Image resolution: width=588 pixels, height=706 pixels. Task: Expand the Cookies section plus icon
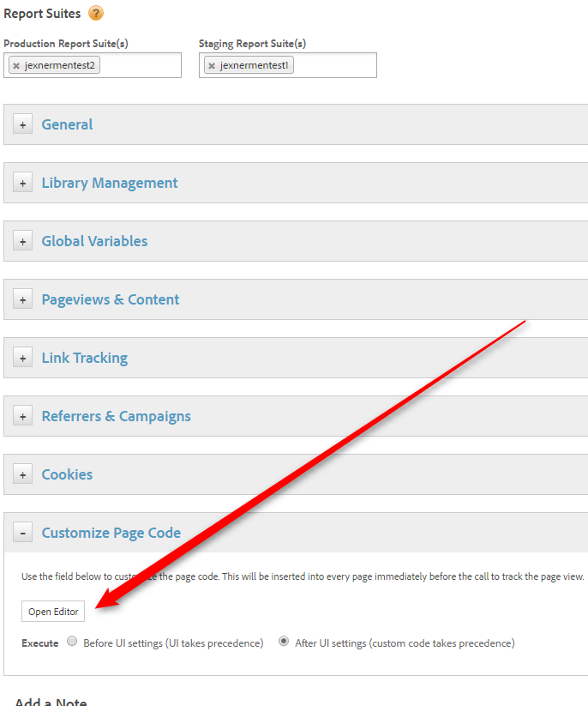pos(22,474)
